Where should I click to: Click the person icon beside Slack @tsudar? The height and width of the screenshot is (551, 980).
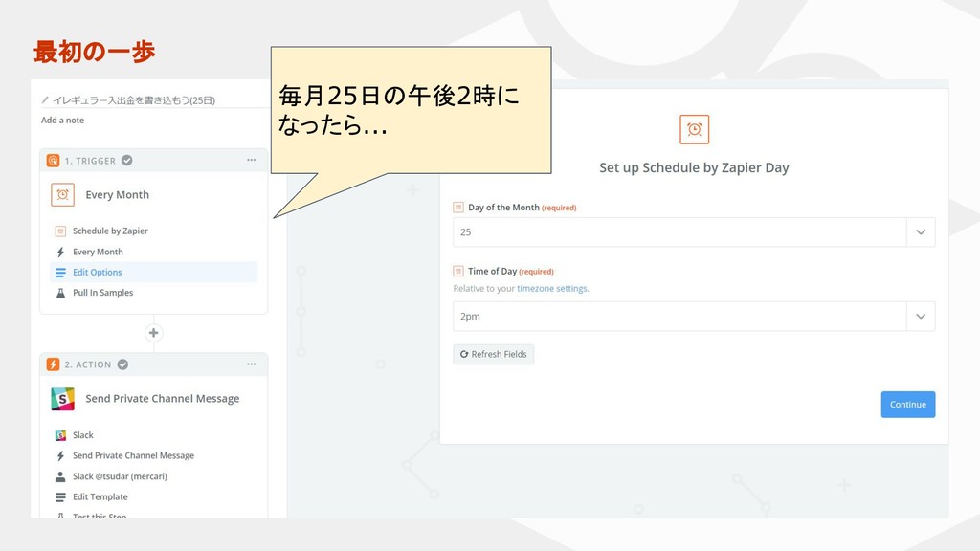(60, 476)
